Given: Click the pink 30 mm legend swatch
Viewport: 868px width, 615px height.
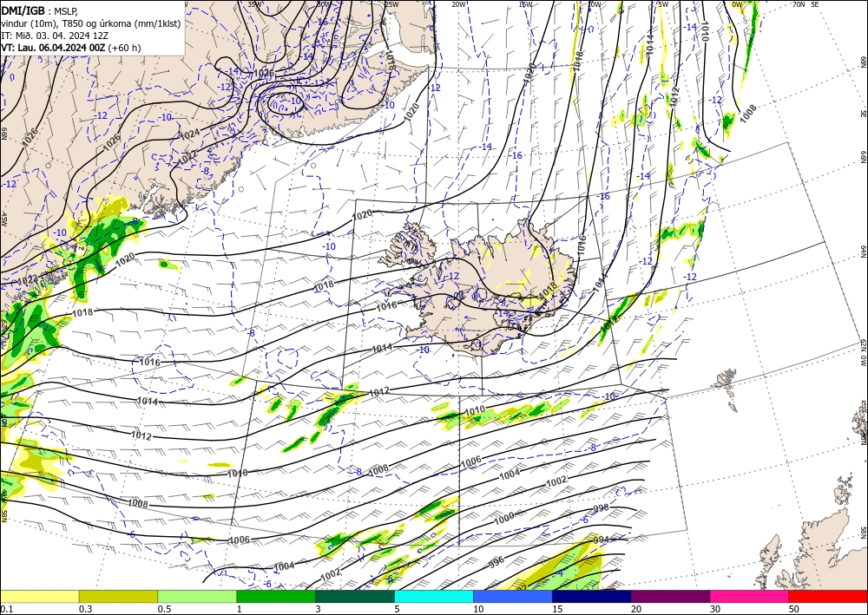Looking at the screenshot, I should click(x=750, y=596).
